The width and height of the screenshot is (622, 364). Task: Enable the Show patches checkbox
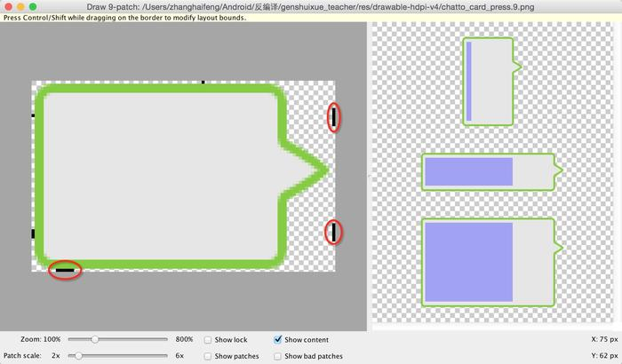pyautogui.click(x=208, y=356)
